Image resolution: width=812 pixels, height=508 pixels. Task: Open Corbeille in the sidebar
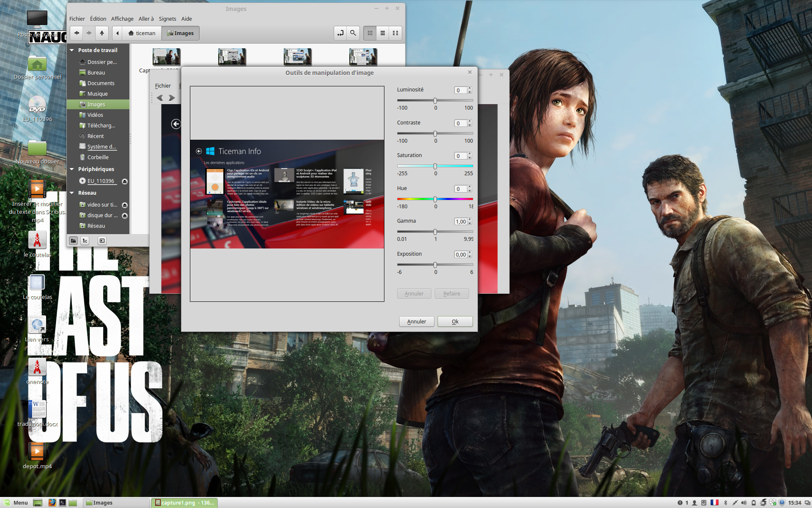98,157
